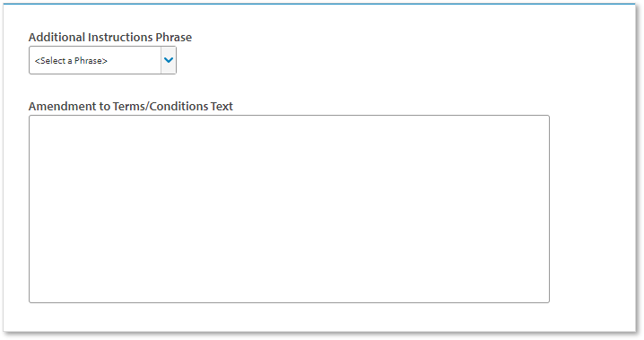Toggle the phrase list with the chevron

click(169, 60)
